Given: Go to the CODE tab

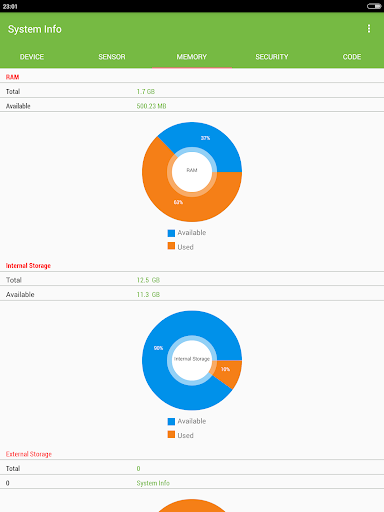Looking at the screenshot, I should 352,57.
